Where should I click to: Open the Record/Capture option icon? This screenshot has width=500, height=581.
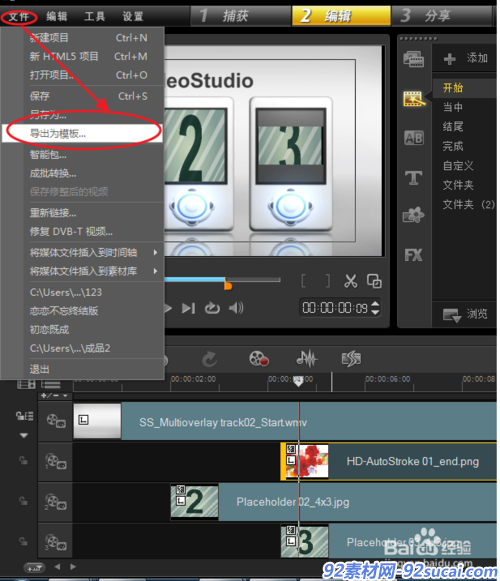coord(259,359)
